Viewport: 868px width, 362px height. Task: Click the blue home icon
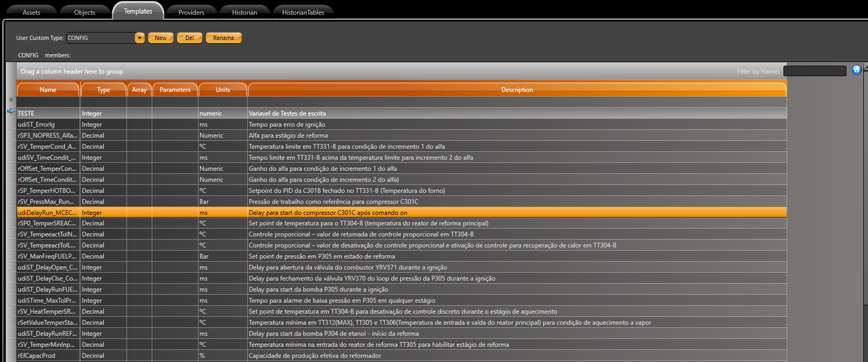tap(856, 70)
